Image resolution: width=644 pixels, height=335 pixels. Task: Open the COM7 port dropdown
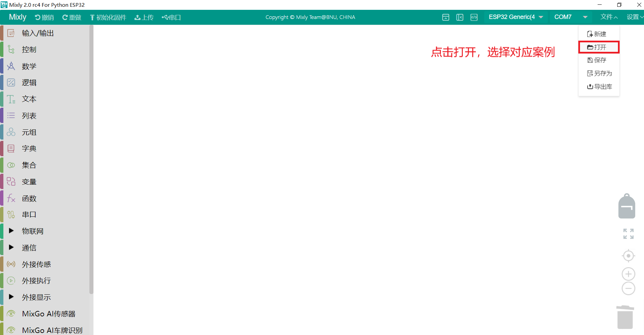[x=571, y=17]
